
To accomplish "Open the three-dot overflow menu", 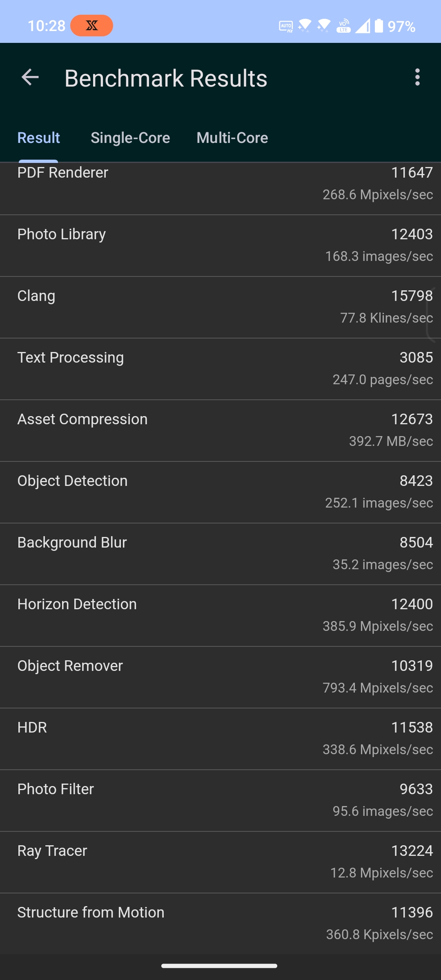I will 417,78.
